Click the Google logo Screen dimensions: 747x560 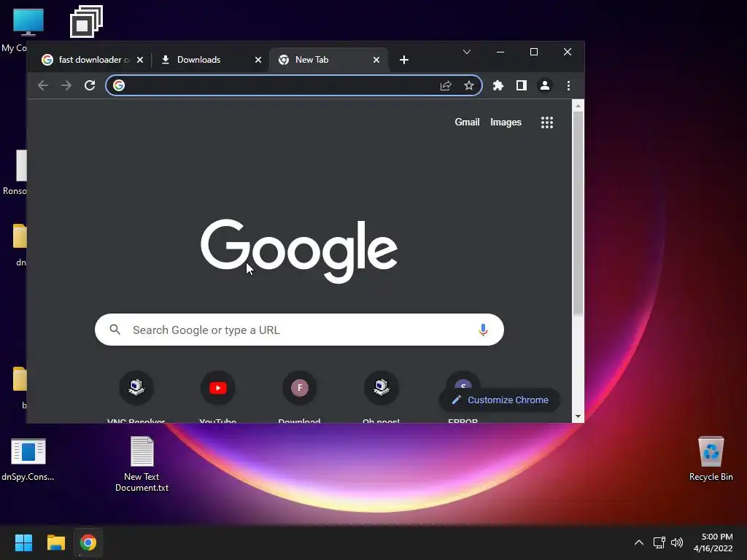pos(298,251)
